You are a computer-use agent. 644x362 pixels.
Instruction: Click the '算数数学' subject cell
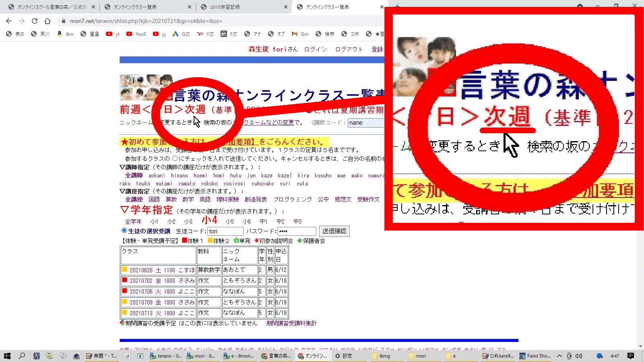point(209,270)
